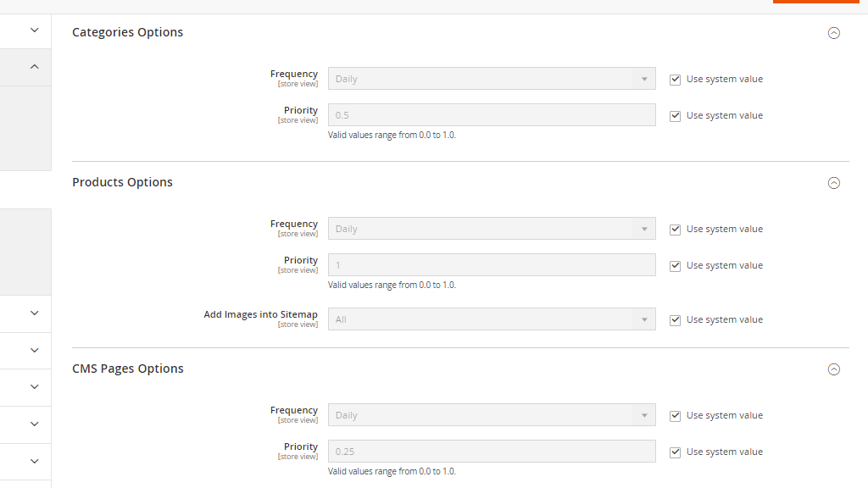Image resolution: width=868 pixels, height=488 pixels.
Task: Collapse the Products Options section
Action: [833, 182]
